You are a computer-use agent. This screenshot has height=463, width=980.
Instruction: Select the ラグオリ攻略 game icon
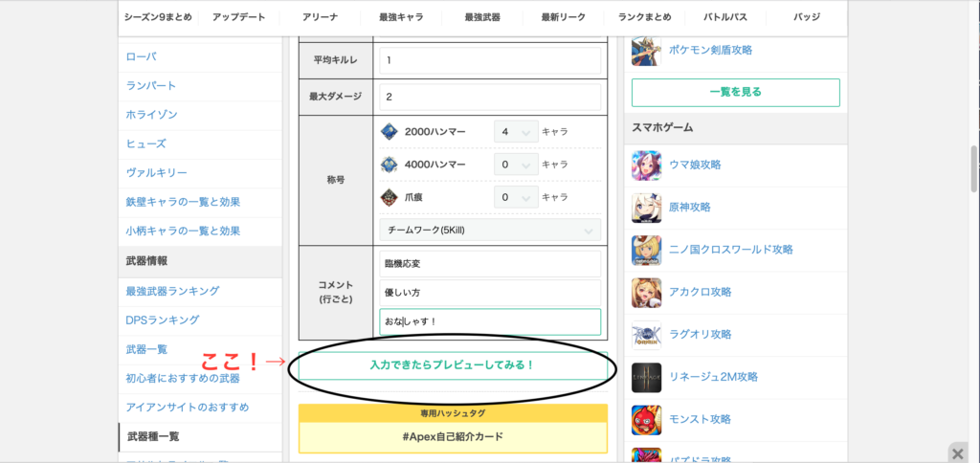coord(646,335)
